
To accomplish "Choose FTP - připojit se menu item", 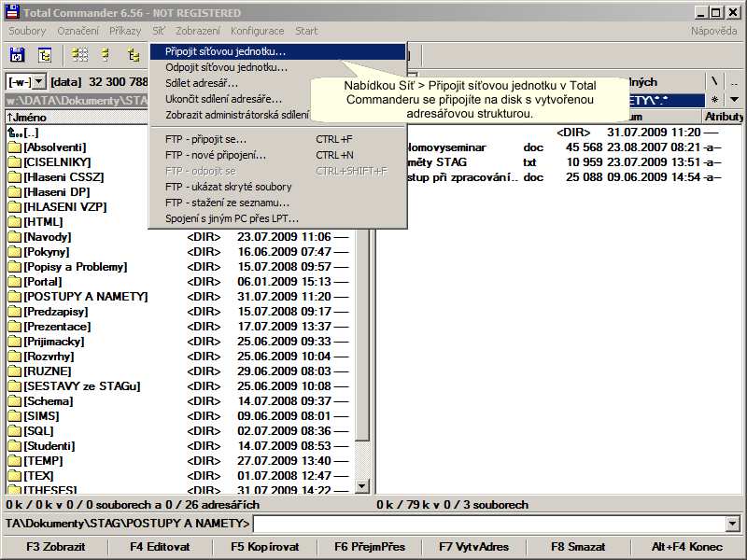I will 277,139.
